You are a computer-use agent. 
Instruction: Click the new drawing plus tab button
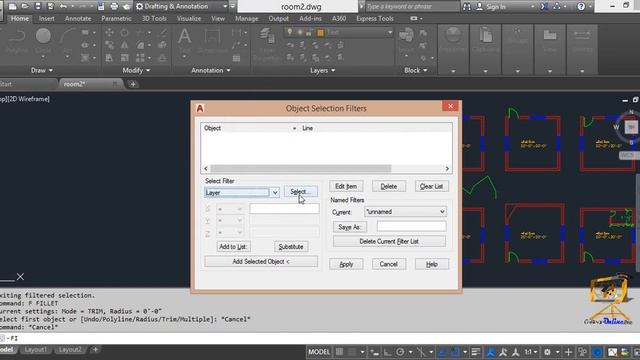tap(133, 84)
